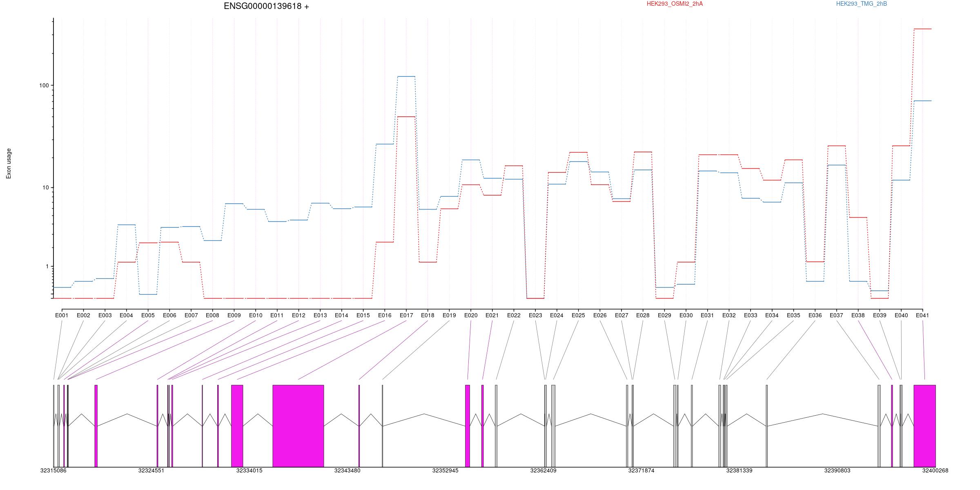Select the HEK293_OSMI2_2hA legend label
980x490 pixels.
pyautogui.click(x=675, y=4)
